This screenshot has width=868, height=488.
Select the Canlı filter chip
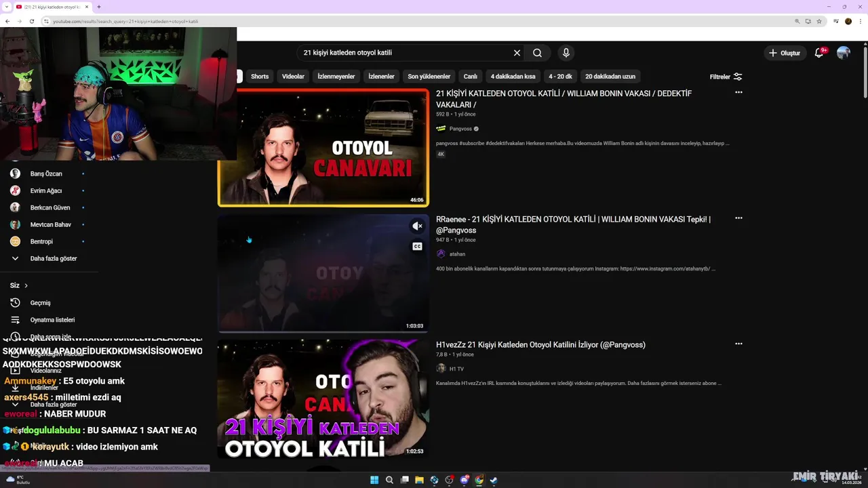click(470, 77)
